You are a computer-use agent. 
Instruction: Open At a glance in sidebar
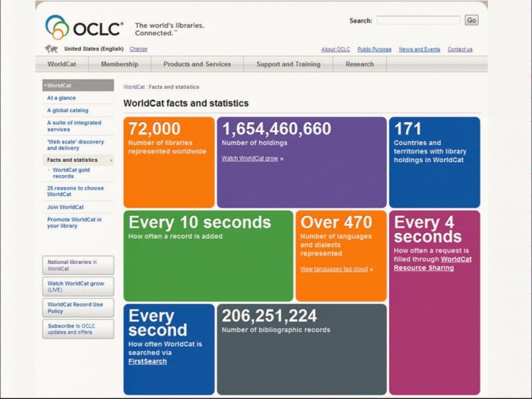point(62,98)
